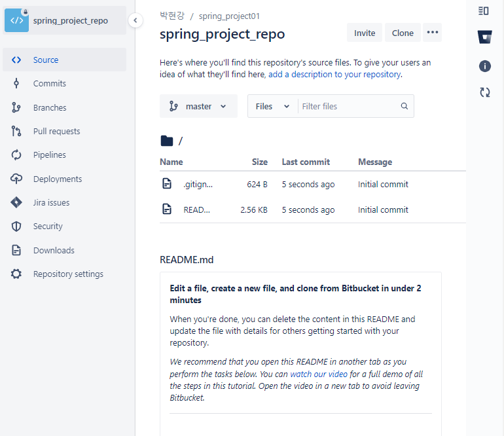Click 'add a description to your repository' link
504x436 pixels.
pos(334,74)
